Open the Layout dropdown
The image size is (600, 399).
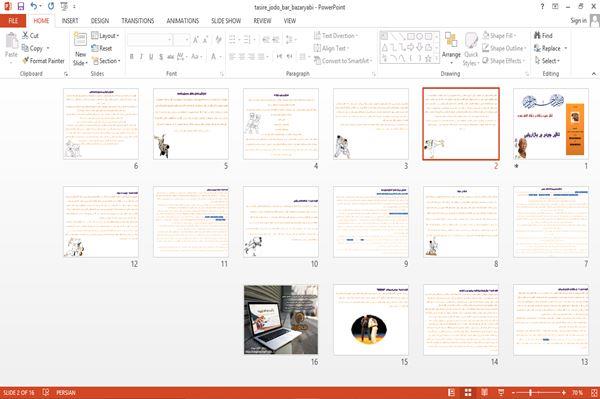105,36
